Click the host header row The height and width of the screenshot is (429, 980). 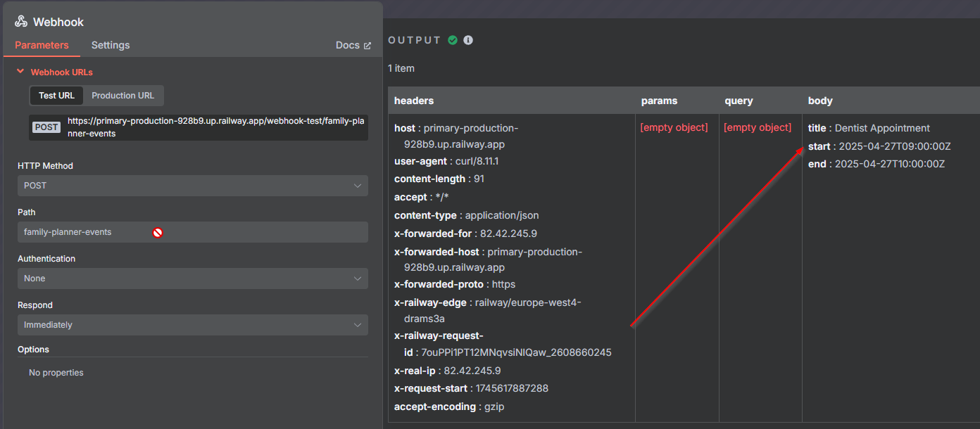tap(456, 136)
